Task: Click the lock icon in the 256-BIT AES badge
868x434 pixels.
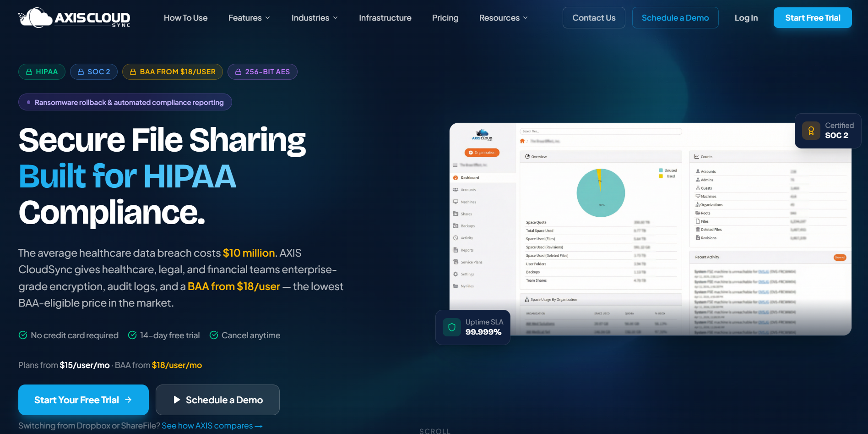Action: pos(239,72)
